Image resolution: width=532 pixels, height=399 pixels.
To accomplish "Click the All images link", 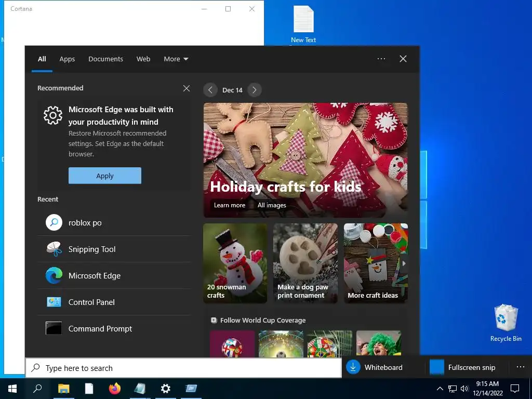I will (272, 205).
